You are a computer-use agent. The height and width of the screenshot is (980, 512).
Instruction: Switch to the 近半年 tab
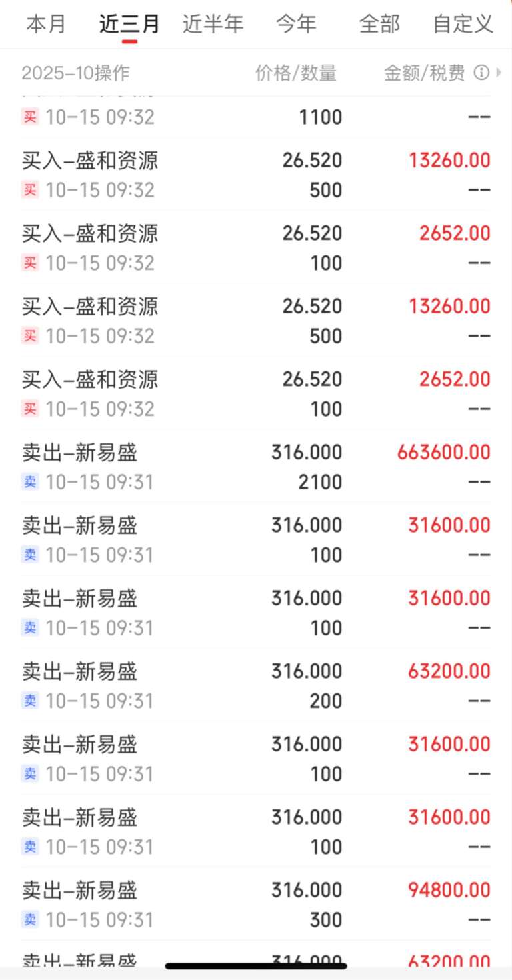[213, 24]
